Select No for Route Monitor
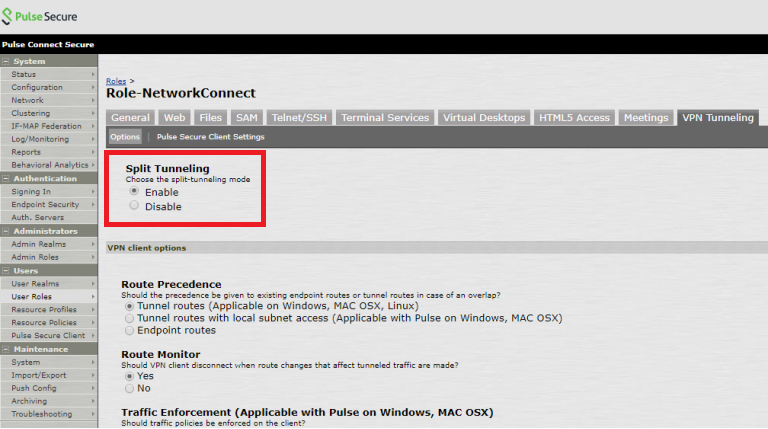Screen dimensions: 768x429 pyautogui.click(x=129, y=388)
